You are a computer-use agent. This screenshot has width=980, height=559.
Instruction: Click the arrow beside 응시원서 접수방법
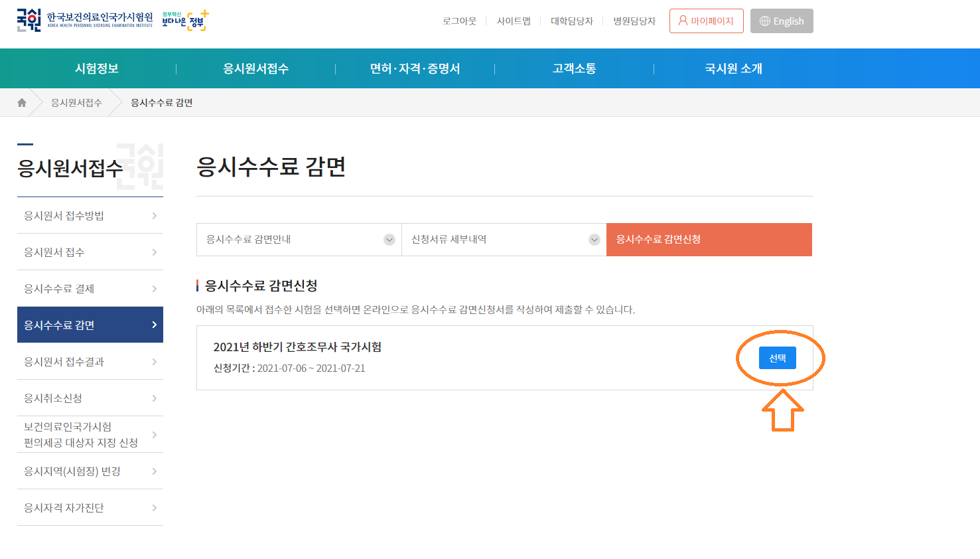(154, 216)
